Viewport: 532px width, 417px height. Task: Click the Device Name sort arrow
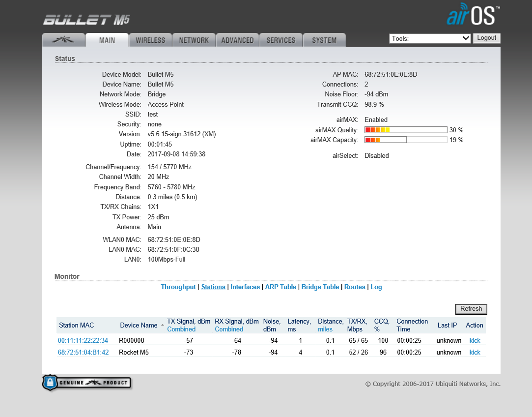(x=163, y=325)
